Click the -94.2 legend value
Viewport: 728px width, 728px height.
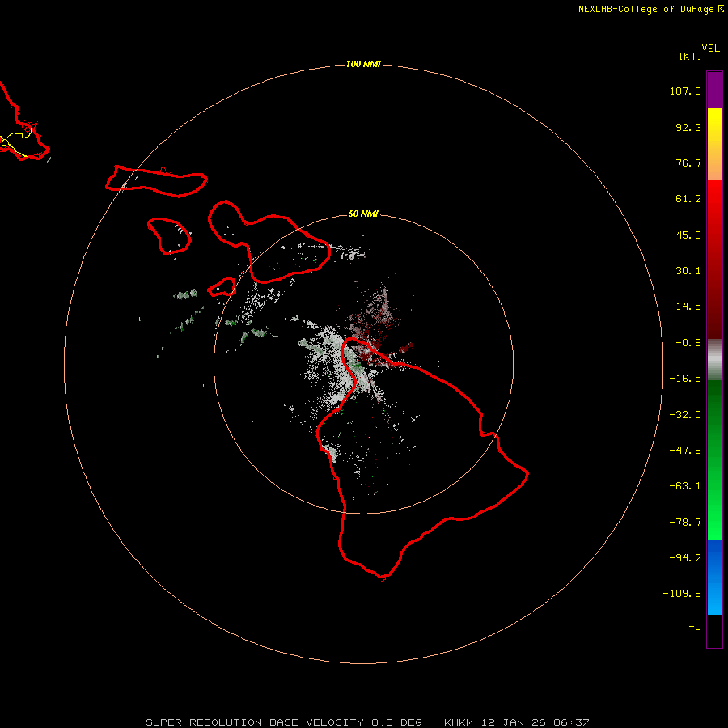pos(685,558)
